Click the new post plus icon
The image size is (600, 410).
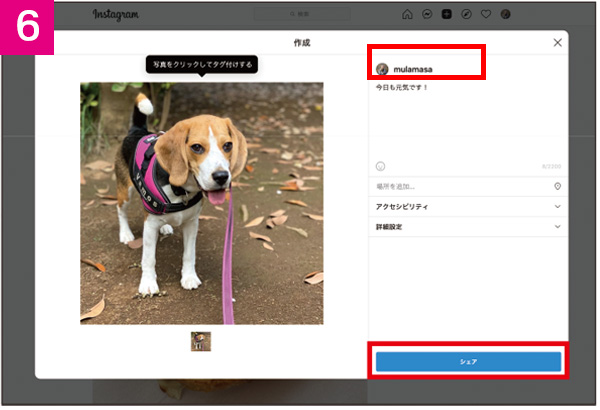tap(447, 15)
